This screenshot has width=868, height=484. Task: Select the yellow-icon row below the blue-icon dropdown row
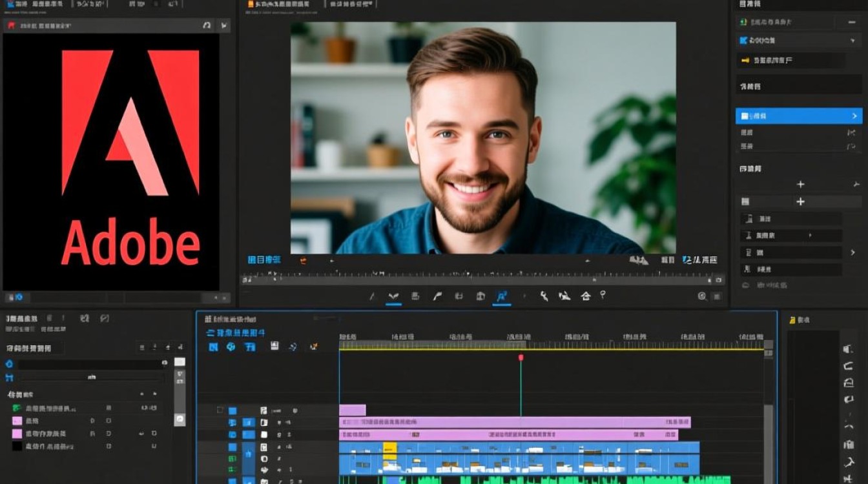point(790,60)
